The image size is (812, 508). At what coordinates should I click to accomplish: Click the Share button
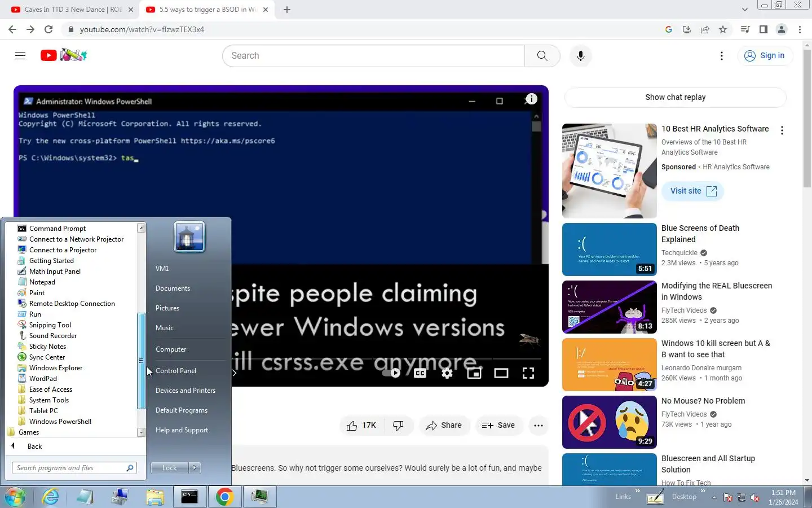[x=444, y=425]
